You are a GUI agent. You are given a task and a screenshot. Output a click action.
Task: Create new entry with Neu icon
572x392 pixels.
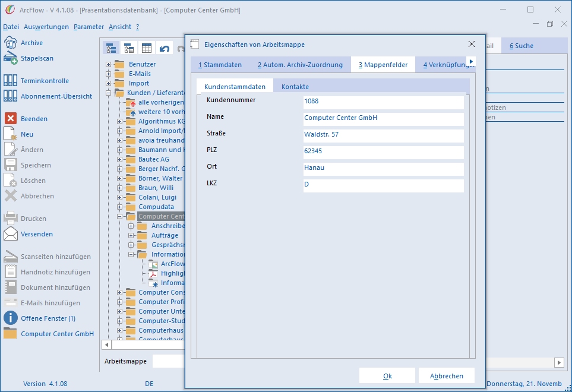[x=10, y=134]
